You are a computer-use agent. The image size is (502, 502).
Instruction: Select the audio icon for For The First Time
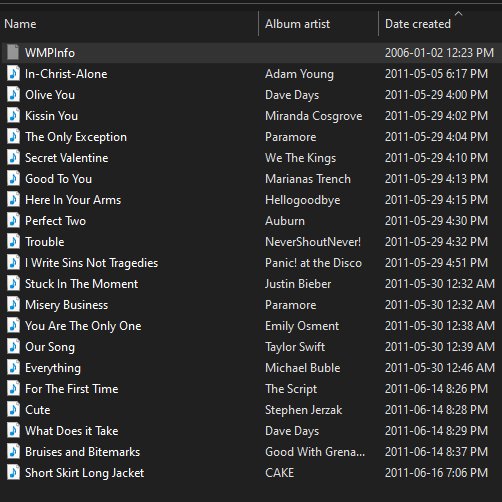point(13,388)
